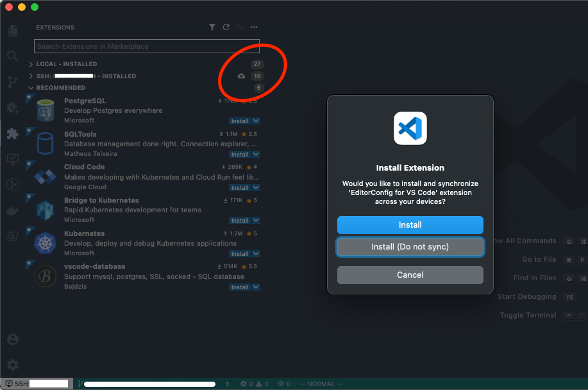
Task: Click the cloud install icon in SSH row
Action: pos(242,76)
